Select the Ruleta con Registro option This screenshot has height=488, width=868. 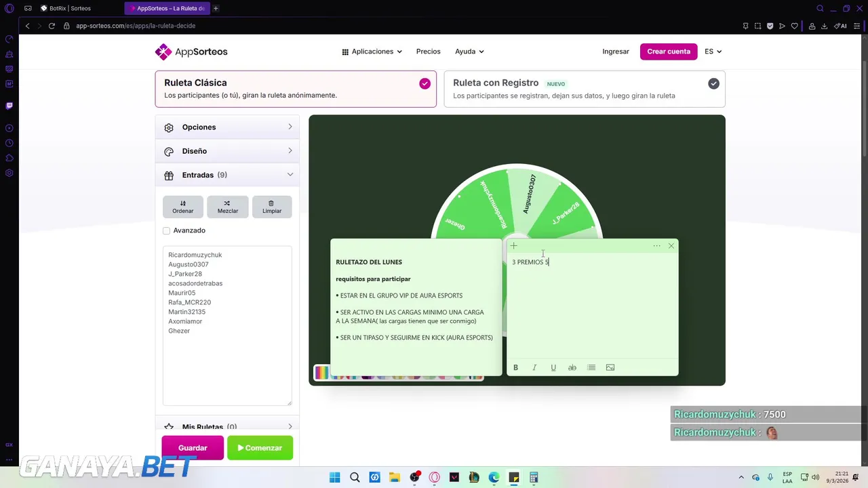(585, 89)
